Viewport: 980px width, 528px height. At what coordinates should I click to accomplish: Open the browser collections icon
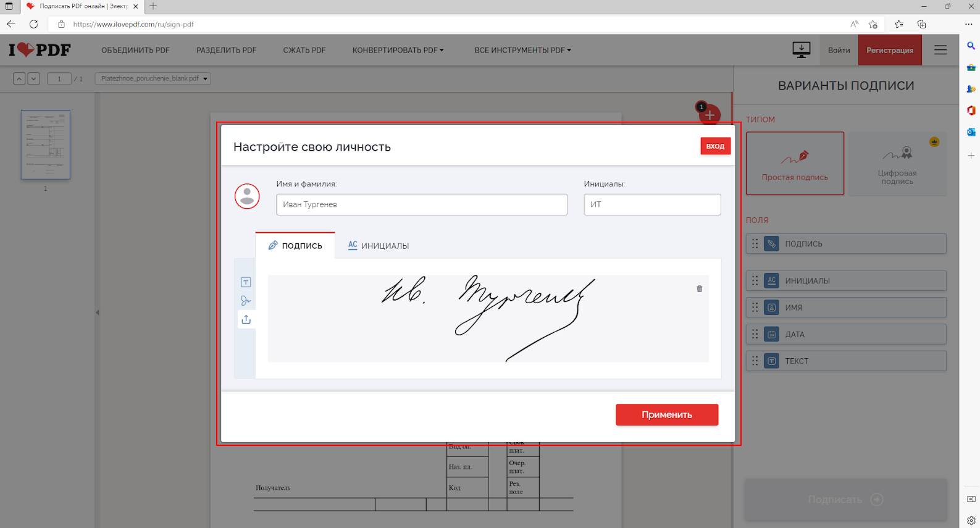[x=921, y=24]
